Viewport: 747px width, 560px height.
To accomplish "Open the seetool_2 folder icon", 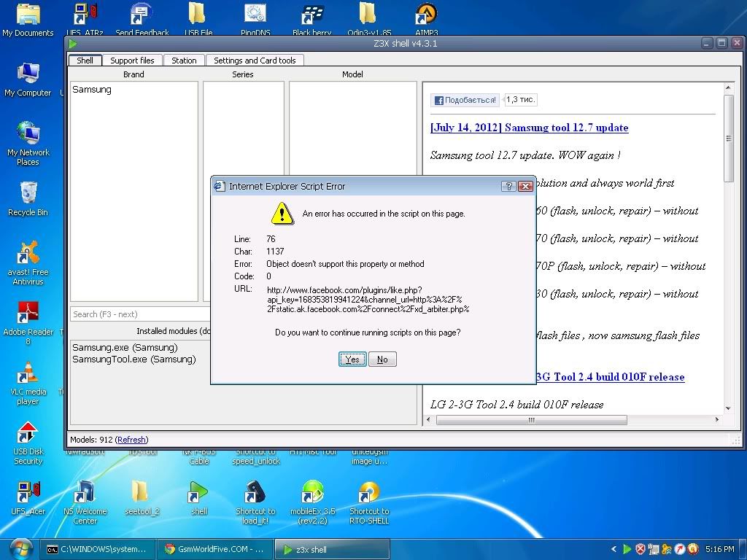I will [142, 499].
